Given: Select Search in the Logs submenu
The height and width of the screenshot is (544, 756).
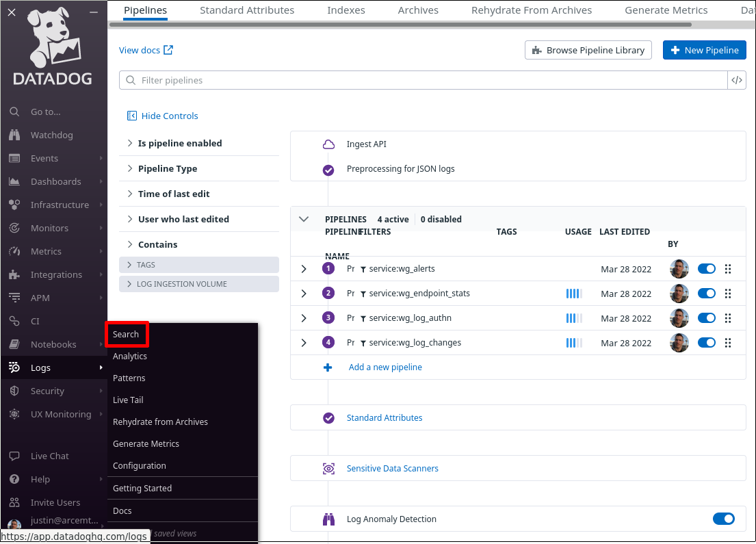Looking at the screenshot, I should pos(126,334).
